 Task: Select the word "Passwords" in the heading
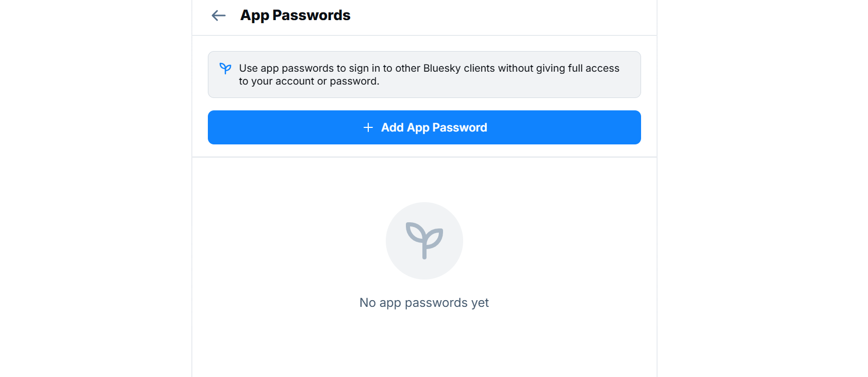pyautogui.click(x=311, y=15)
